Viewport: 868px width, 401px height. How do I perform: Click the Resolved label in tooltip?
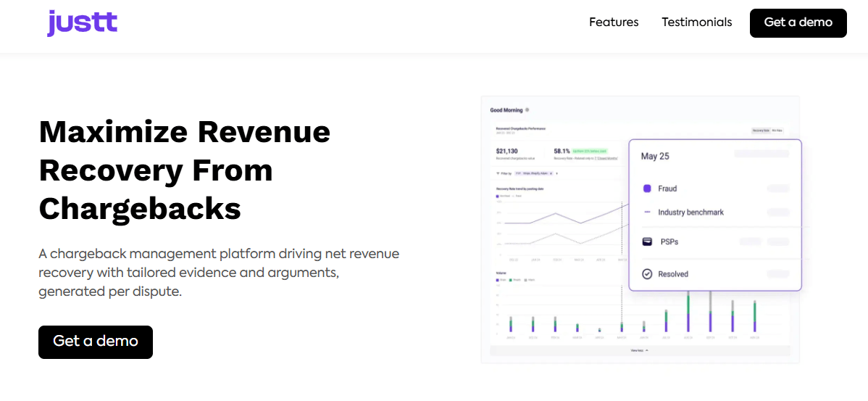[x=673, y=274]
